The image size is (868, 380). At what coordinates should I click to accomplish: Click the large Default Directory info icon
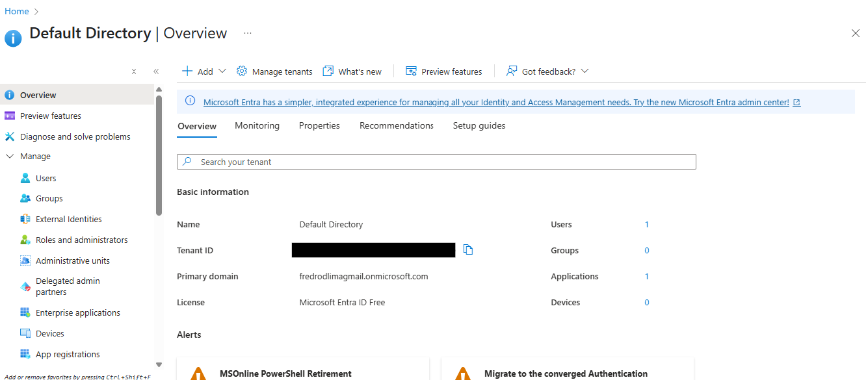[x=13, y=38]
